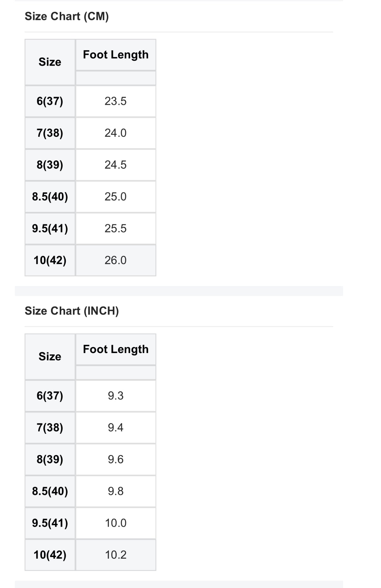Click the 10.2 inch foot length value
Viewport: 381px width, 588px height.
point(116,555)
